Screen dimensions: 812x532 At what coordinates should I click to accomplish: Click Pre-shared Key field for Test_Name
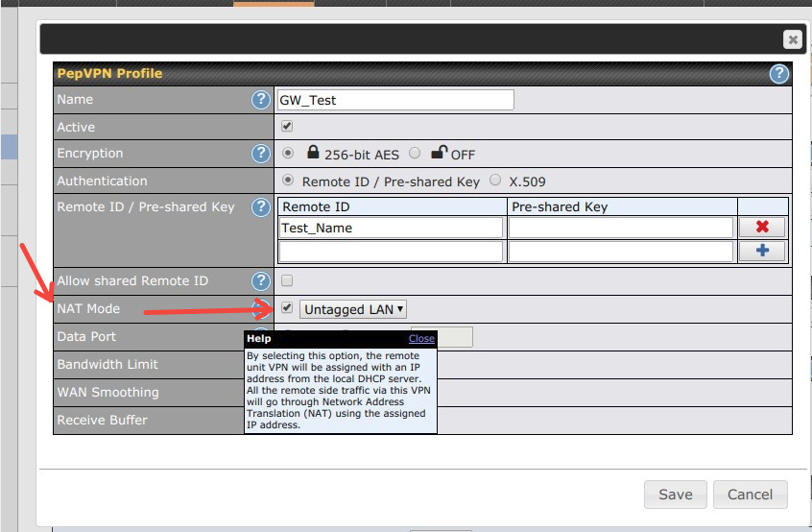tap(620, 228)
